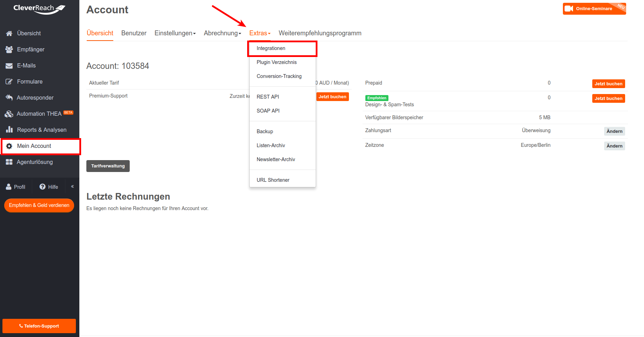Open the Weiterempfehlungsprogramm tab
Image resolution: width=644 pixels, height=337 pixels.
pyautogui.click(x=320, y=33)
